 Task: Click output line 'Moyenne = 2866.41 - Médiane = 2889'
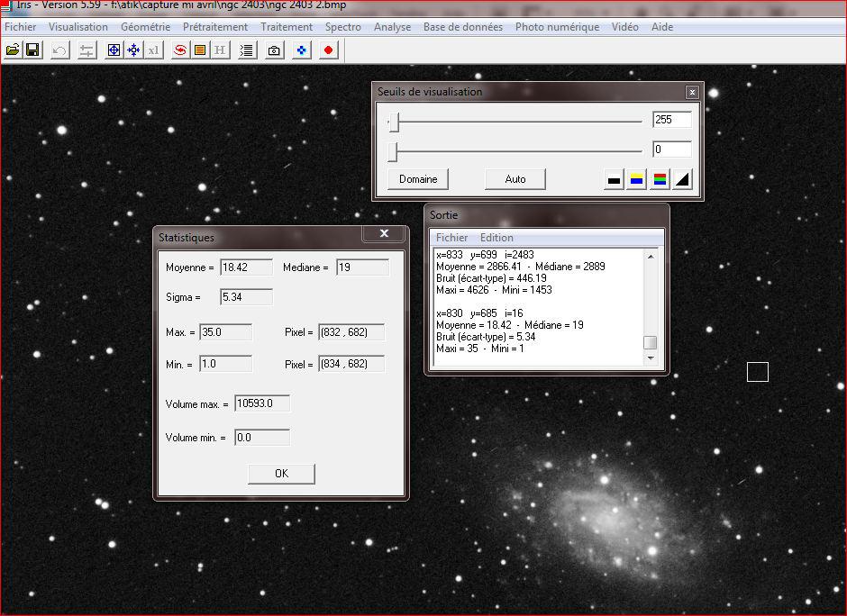pos(520,267)
